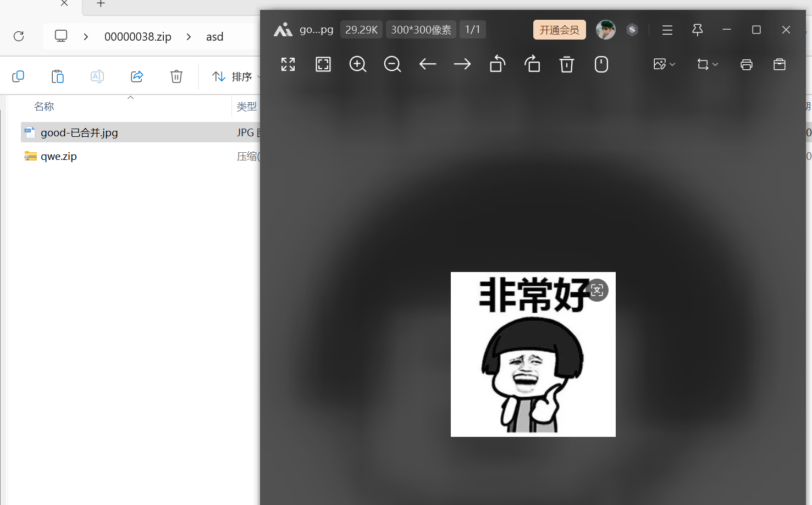
Task: Open the toolbox icon in viewer
Action: coord(780,64)
